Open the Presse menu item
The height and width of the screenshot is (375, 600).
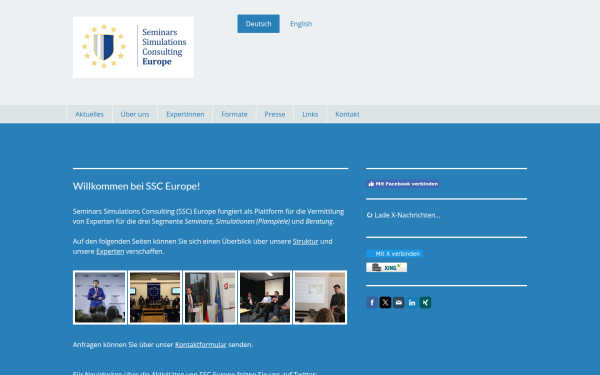275,114
